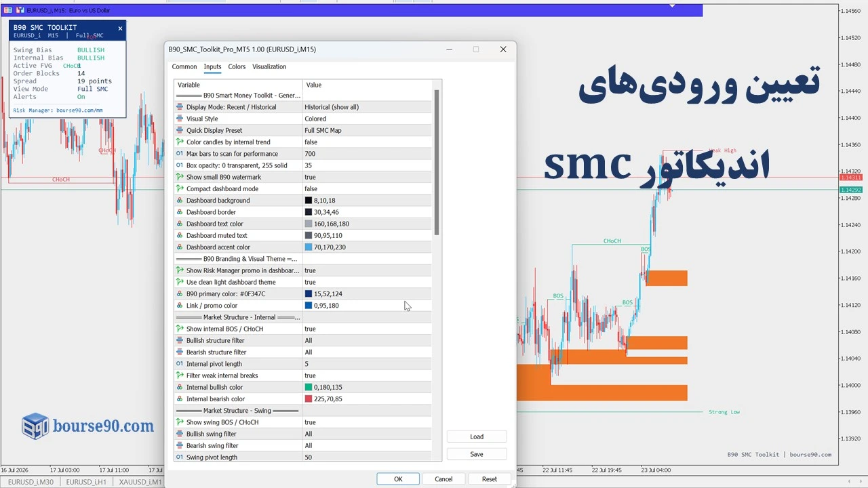Click the Cancel button
The image size is (868, 488).
[x=443, y=479]
